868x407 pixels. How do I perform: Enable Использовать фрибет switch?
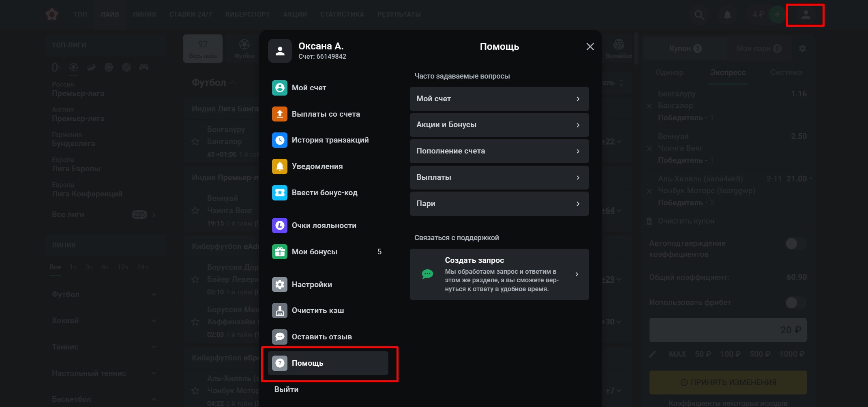point(795,303)
